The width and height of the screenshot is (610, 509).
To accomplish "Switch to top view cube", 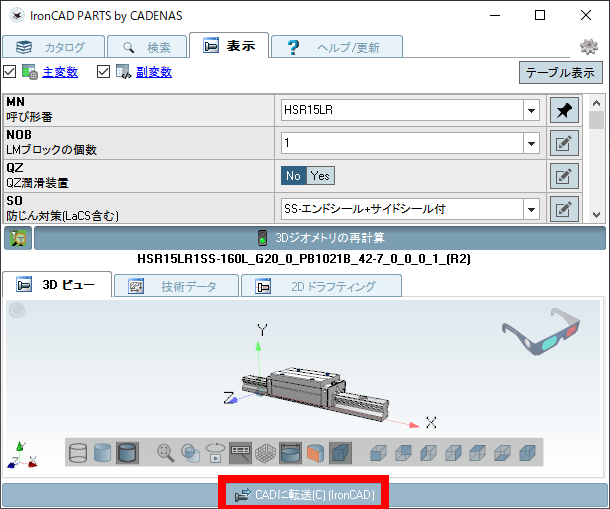I will point(478,453).
